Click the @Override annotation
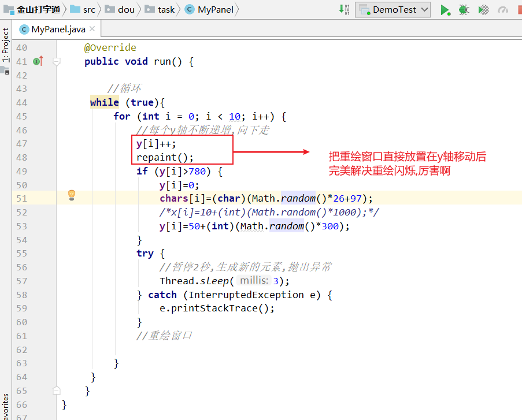522x420 pixels. click(x=110, y=47)
